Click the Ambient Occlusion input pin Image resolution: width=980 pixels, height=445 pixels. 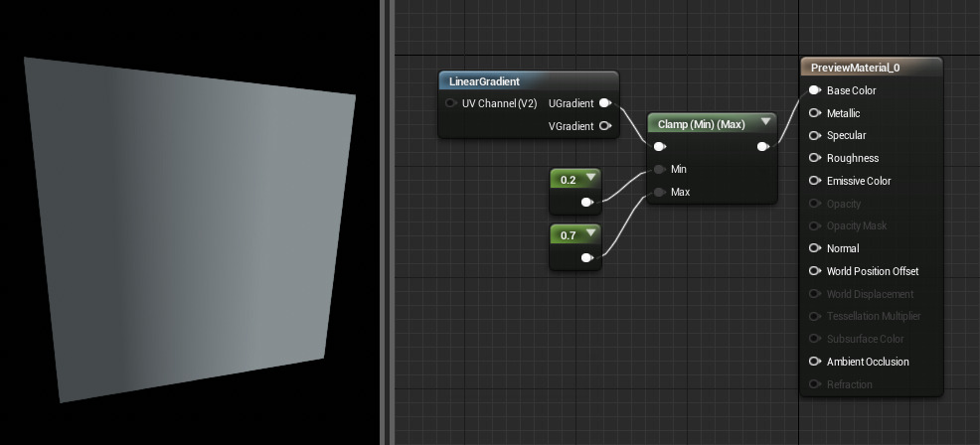[814, 362]
